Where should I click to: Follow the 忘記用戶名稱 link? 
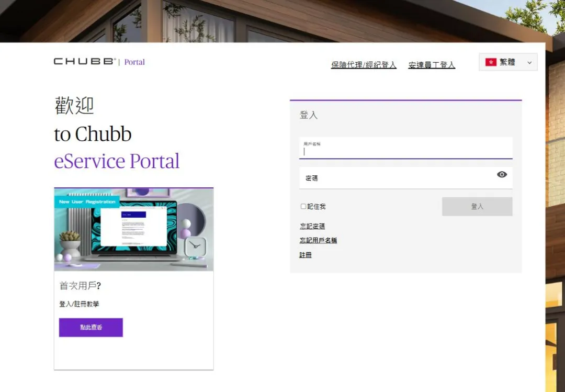pyautogui.click(x=318, y=241)
